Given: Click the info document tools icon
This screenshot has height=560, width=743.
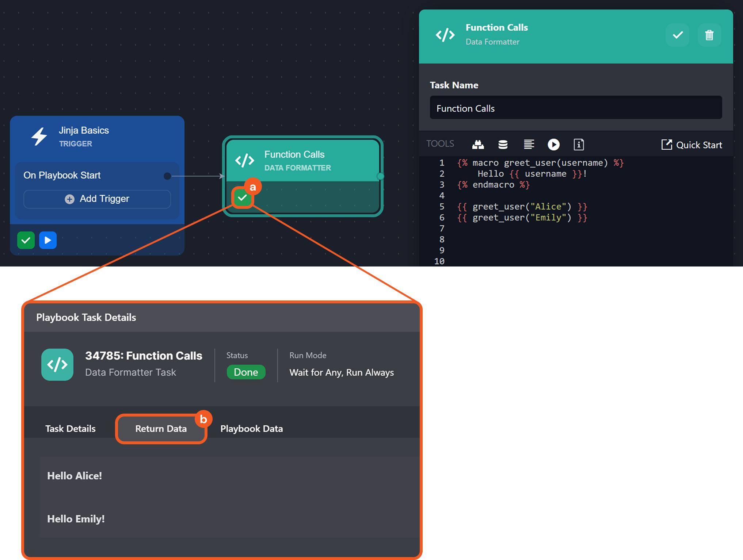Looking at the screenshot, I should click(x=579, y=145).
